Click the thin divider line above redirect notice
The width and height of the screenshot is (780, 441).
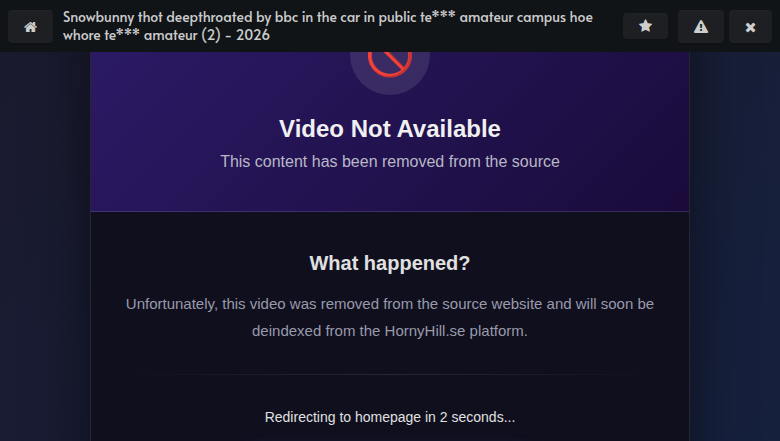(x=390, y=374)
